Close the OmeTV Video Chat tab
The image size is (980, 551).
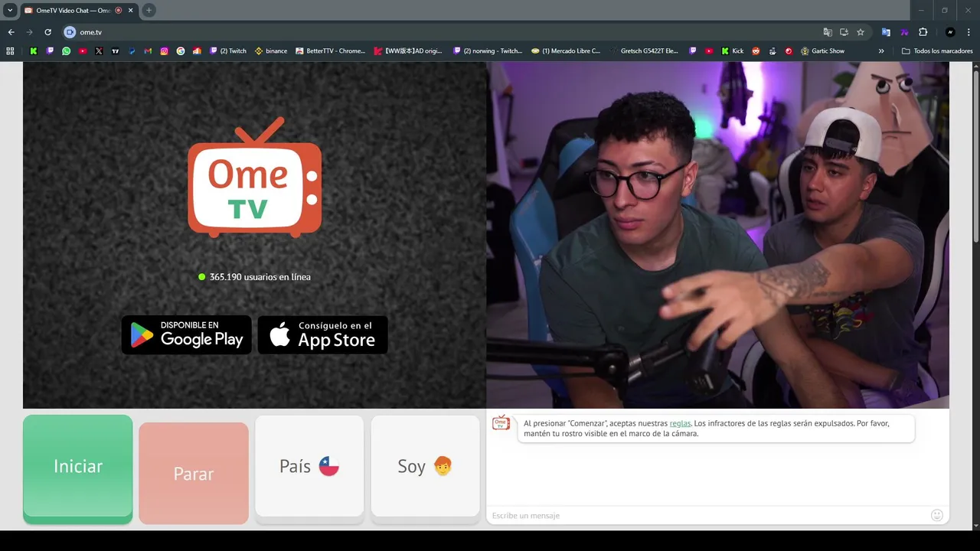click(130, 10)
